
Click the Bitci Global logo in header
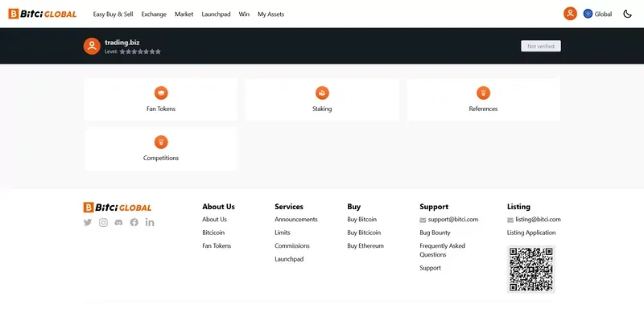coord(43,14)
